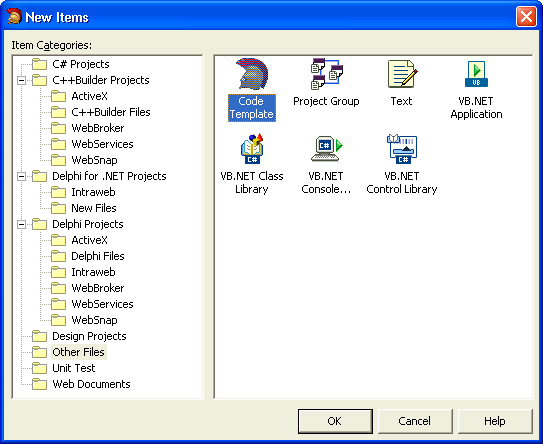Select the VB.NET Application icon
Image resolution: width=543 pixels, height=444 pixels.
tap(477, 74)
